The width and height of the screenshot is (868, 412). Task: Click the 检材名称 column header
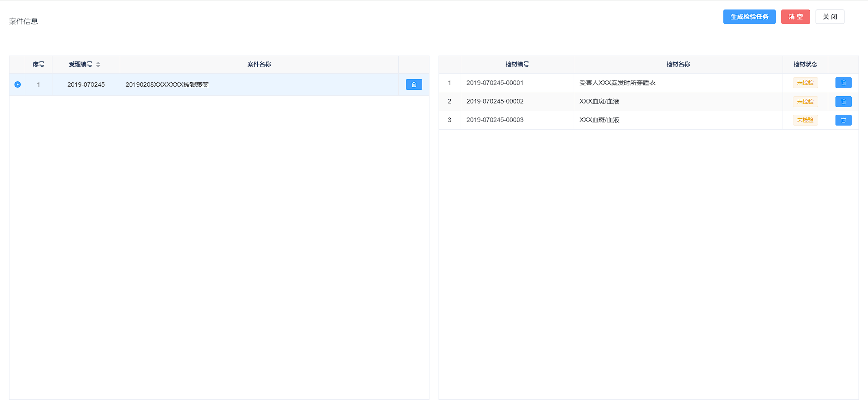click(x=678, y=65)
